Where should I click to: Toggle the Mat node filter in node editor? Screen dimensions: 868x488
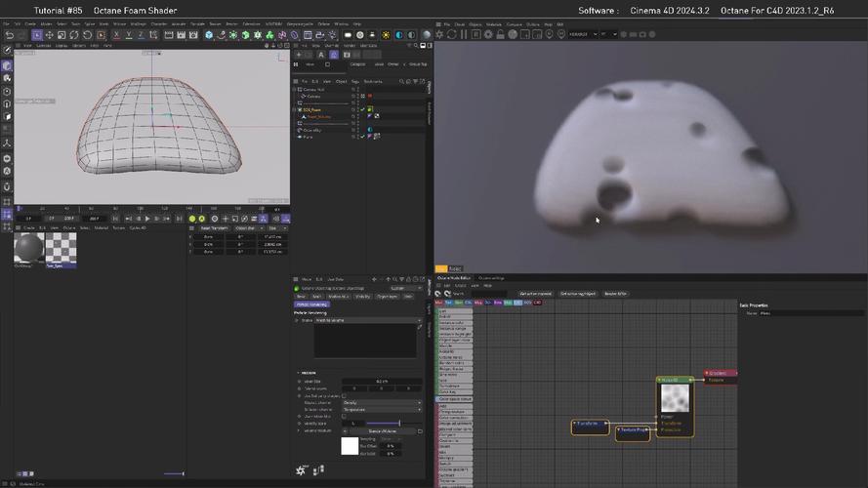click(x=439, y=303)
